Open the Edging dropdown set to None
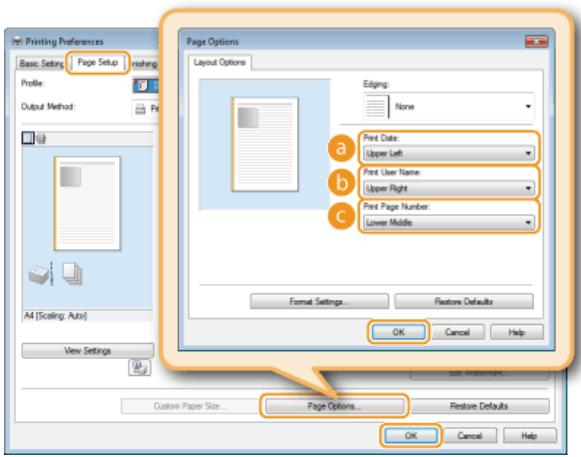581x457 pixels. [448, 107]
